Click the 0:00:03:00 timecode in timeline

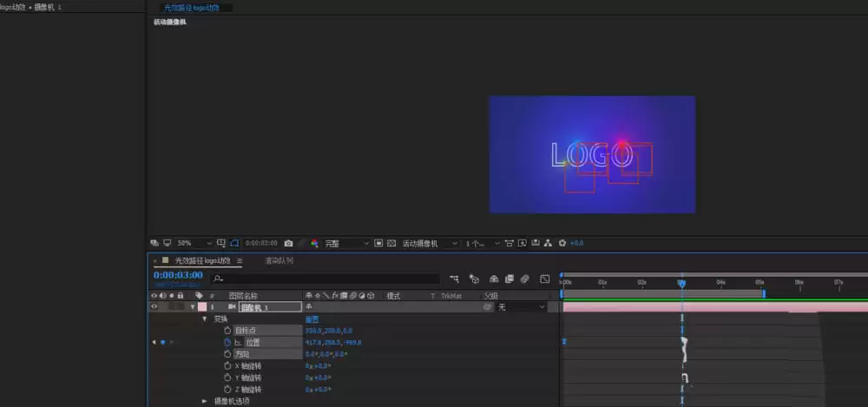178,275
